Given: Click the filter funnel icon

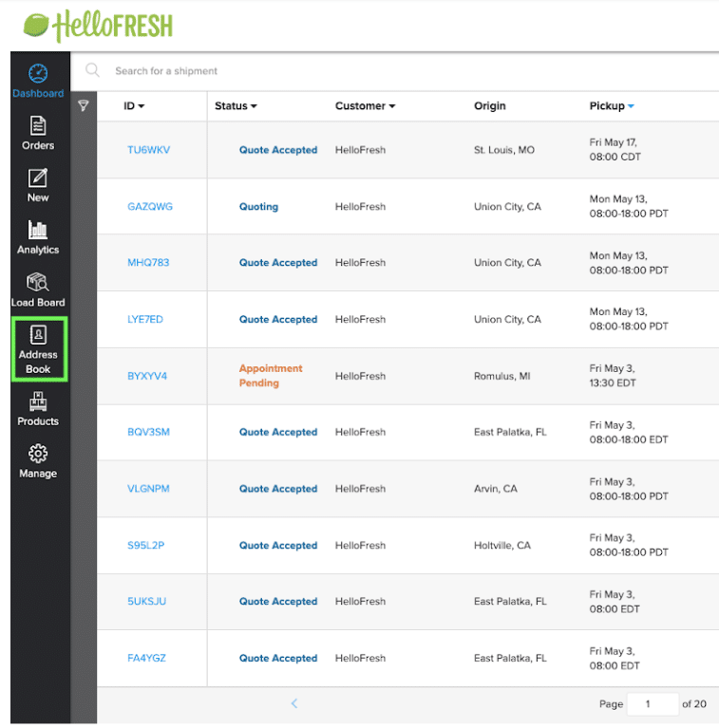Looking at the screenshot, I should (x=84, y=106).
